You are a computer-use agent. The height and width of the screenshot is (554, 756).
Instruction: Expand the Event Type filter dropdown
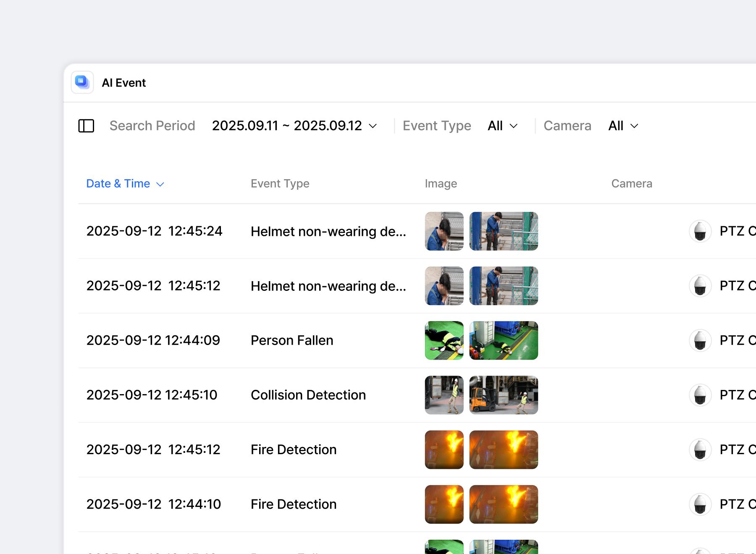[x=502, y=126]
